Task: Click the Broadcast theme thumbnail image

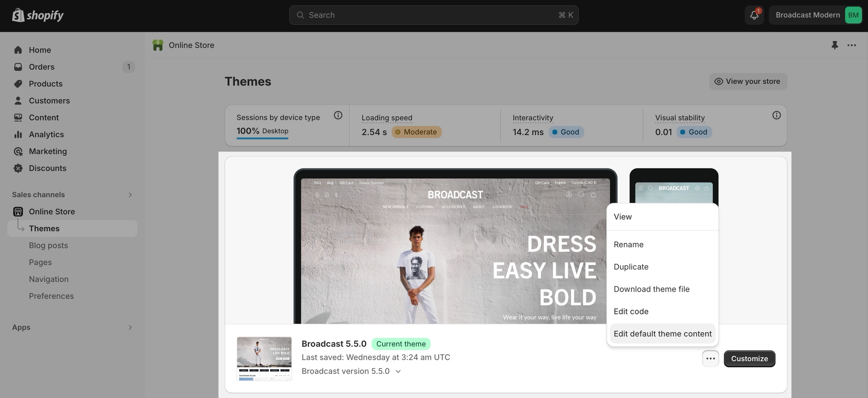Action: click(264, 358)
